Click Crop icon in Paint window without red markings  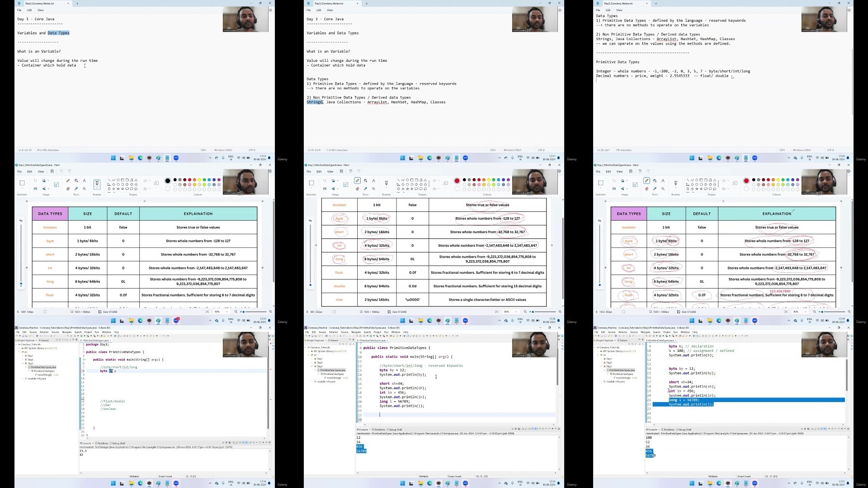35,181
